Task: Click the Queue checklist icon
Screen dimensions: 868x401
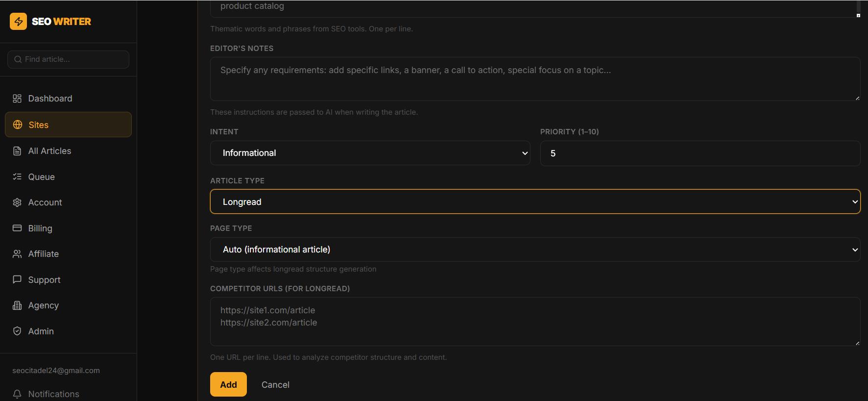Action: coord(17,176)
